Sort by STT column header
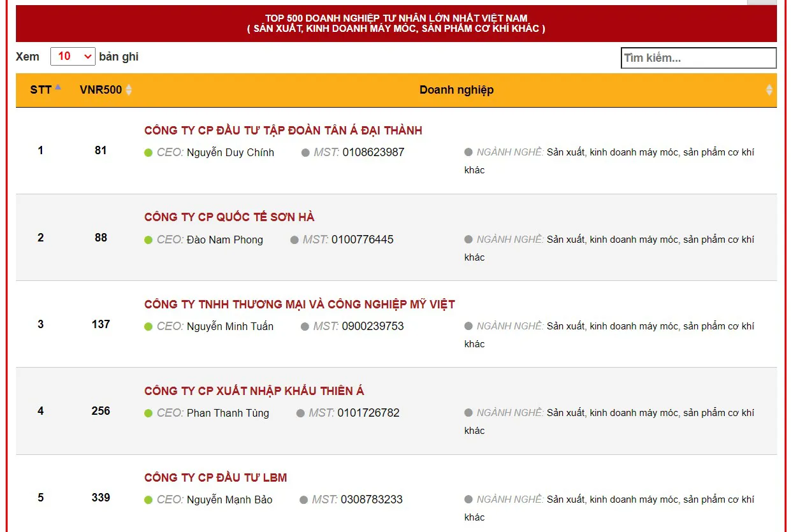Screen dimensions: 791x532 [x=46, y=90]
